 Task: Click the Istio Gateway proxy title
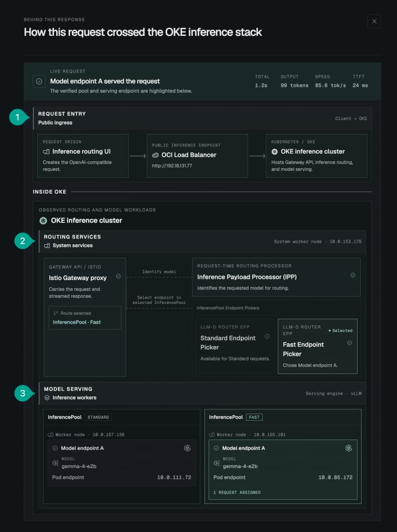pos(78,278)
